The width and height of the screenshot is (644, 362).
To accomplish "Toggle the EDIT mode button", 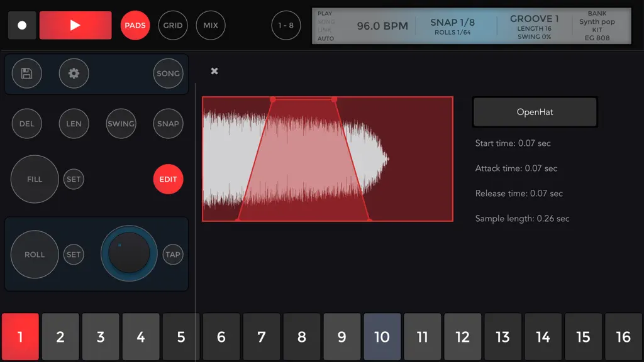I will 168,179.
